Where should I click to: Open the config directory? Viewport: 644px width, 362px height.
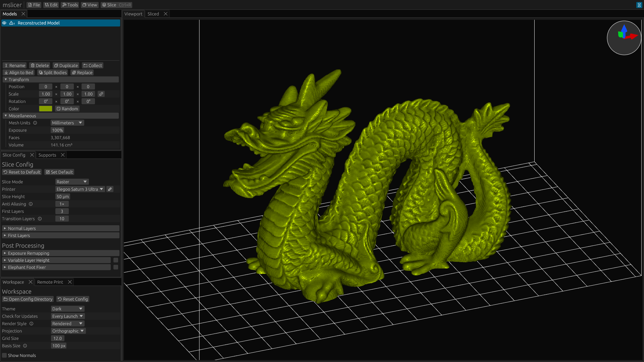click(x=28, y=299)
